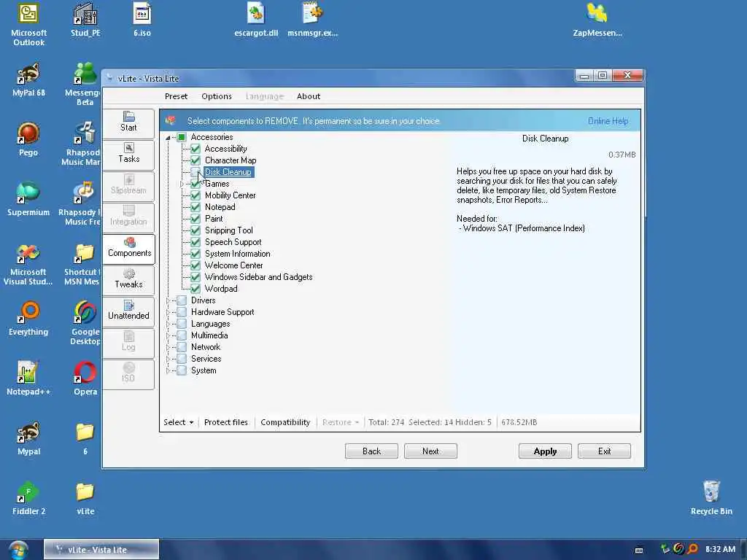Open the Select dropdown in bottom bar
747x560 pixels.
(x=178, y=422)
